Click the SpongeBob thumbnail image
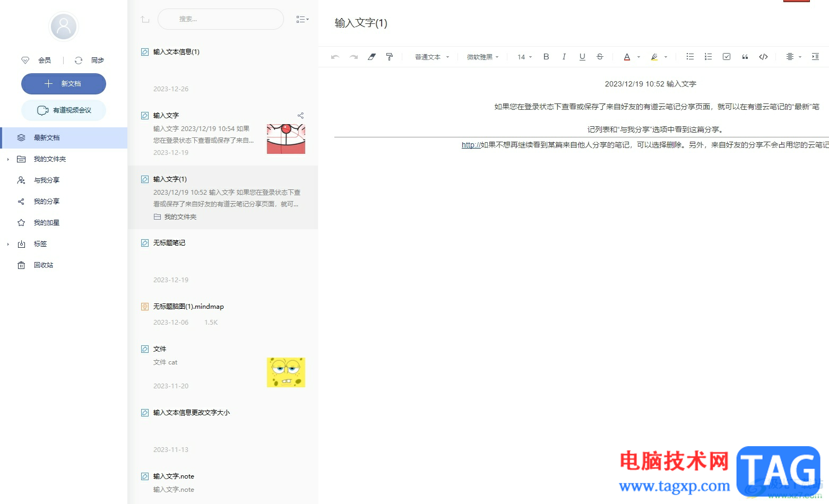 click(x=286, y=372)
